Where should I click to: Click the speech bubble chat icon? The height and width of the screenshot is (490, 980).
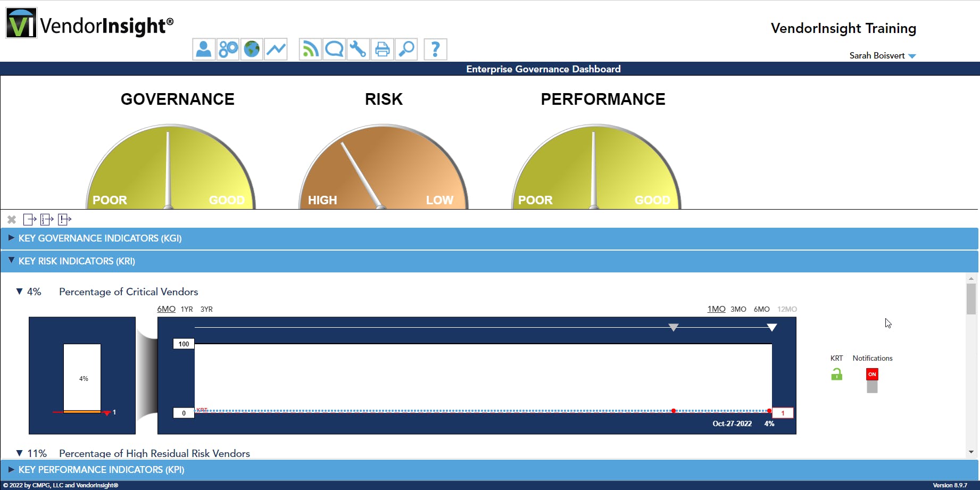click(334, 49)
